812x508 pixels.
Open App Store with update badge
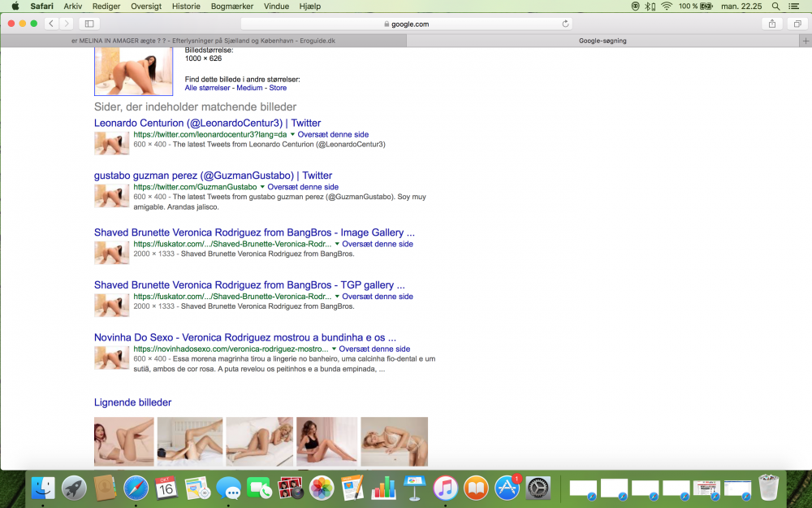coord(508,488)
